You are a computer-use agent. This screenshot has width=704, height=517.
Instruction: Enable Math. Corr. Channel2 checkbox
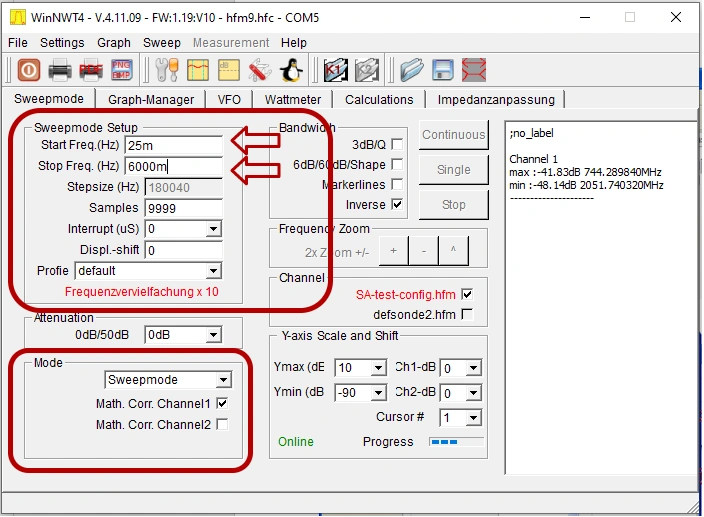(222, 424)
